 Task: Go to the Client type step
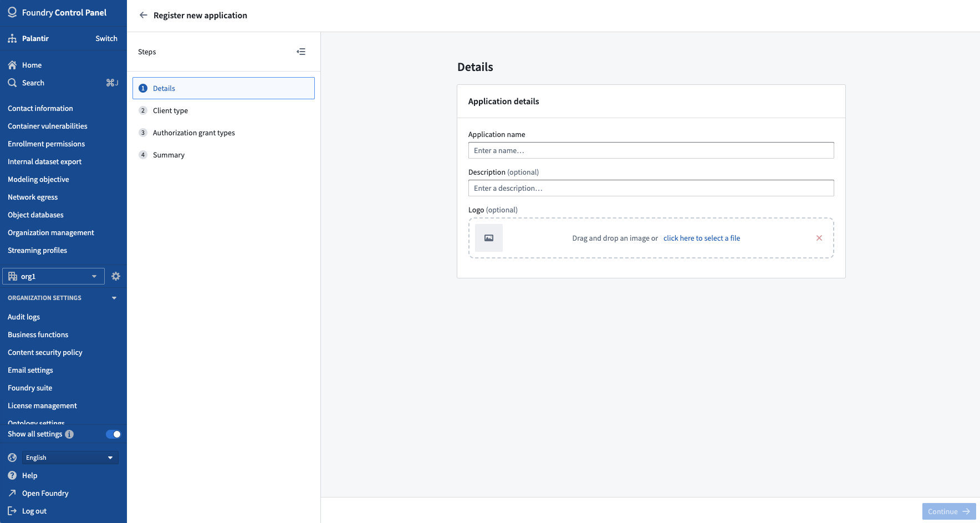click(x=223, y=110)
